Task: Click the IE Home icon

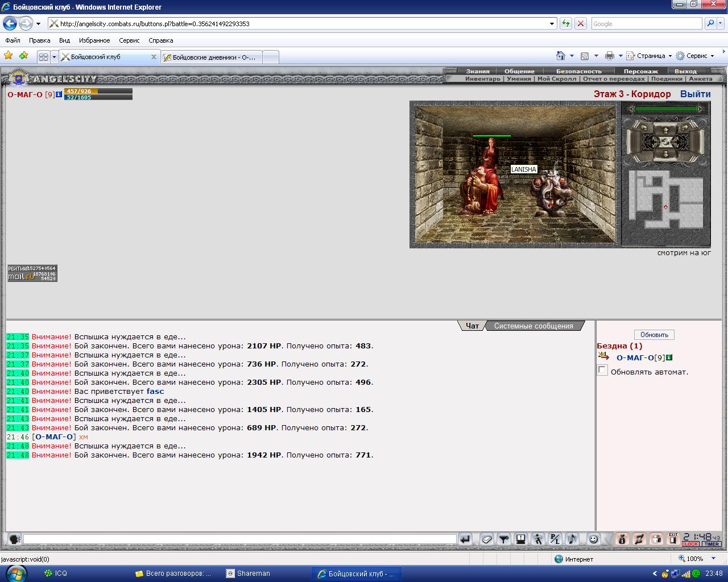Action: (x=561, y=56)
